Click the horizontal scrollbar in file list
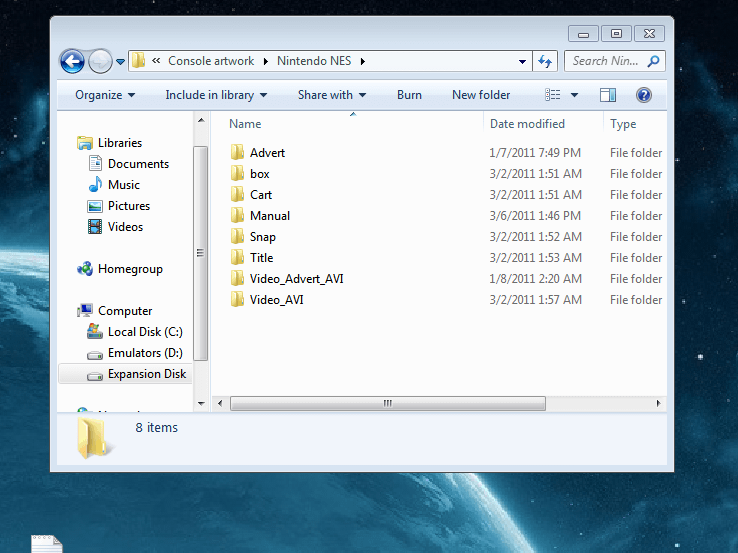Viewport: 738px width, 553px height. point(388,403)
